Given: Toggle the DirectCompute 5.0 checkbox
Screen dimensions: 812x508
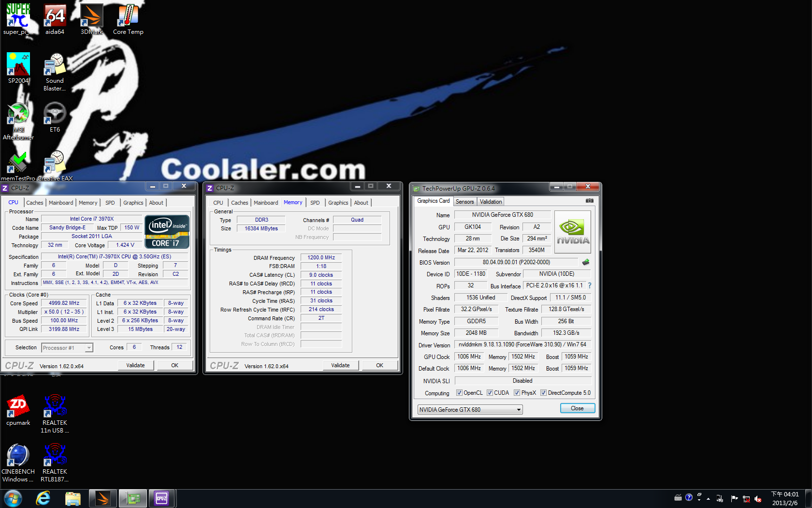Looking at the screenshot, I should click(x=543, y=393).
